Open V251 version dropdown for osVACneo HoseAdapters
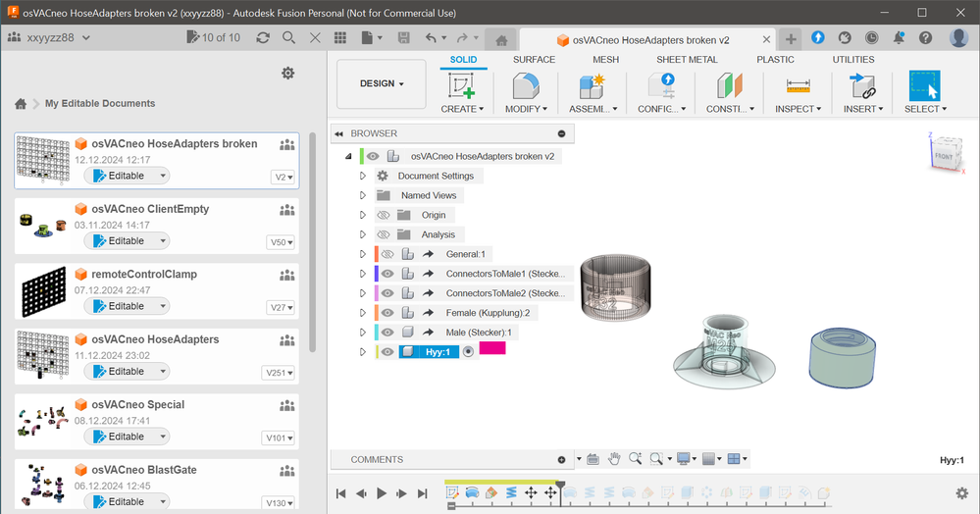 click(x=279, y=373)
